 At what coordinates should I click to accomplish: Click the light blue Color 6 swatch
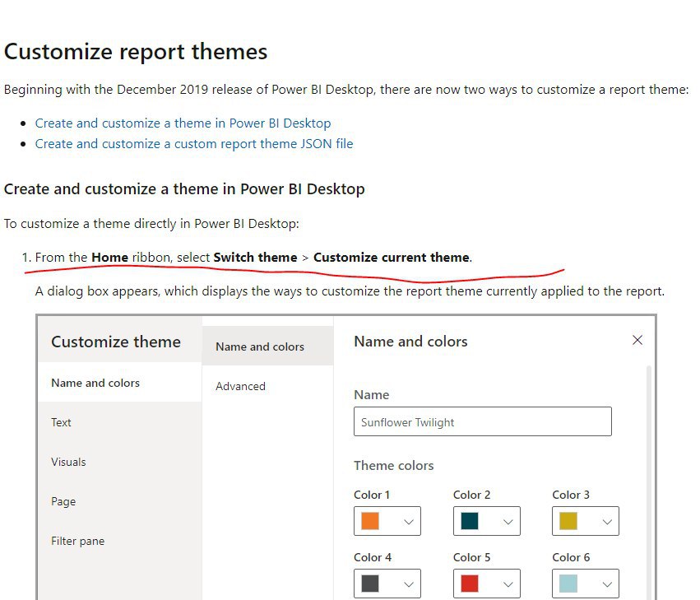pos(568,584)
